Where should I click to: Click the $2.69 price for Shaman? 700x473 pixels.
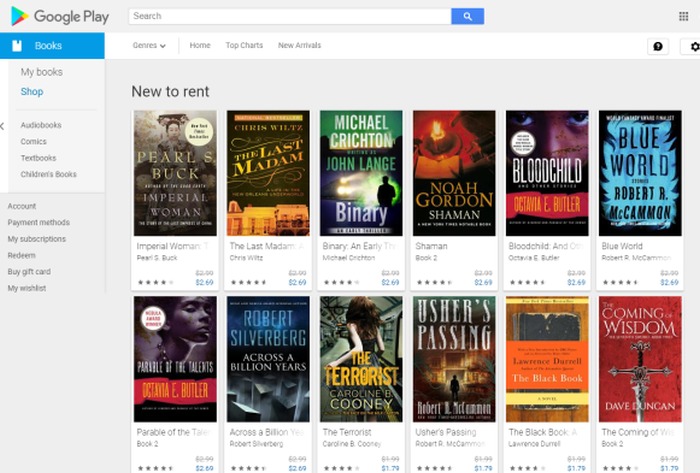pos(483,282)
